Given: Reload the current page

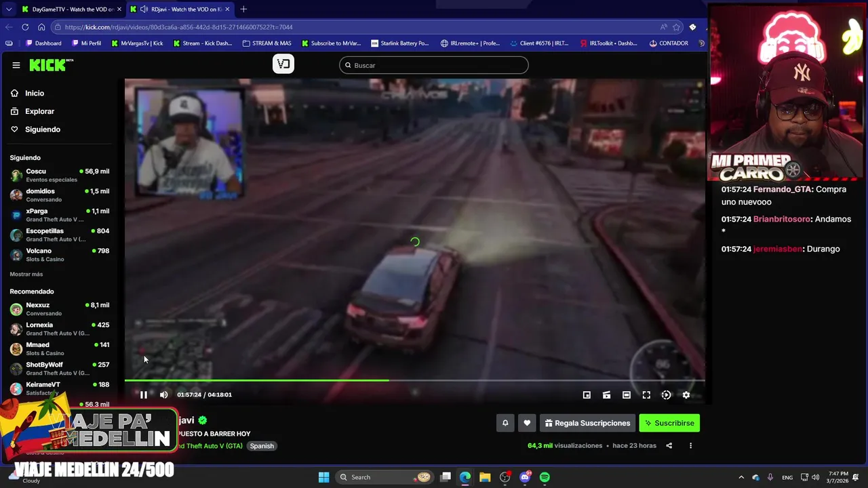Looking at the screenshot, I should point(25,27).
